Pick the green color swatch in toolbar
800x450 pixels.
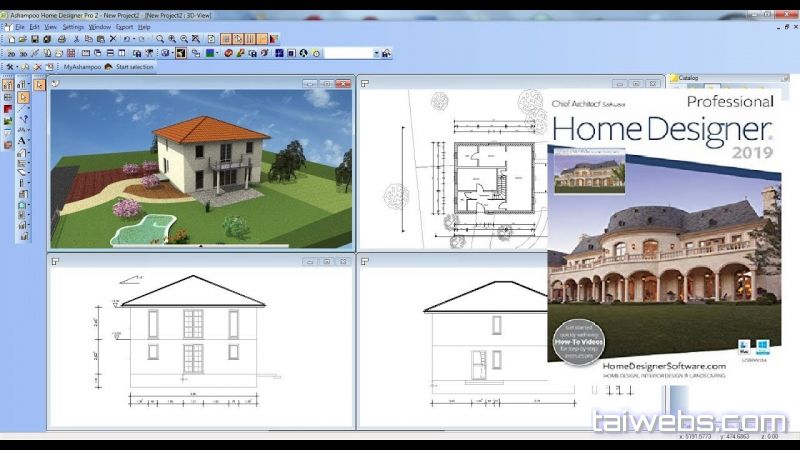click(x=209, y=53)
